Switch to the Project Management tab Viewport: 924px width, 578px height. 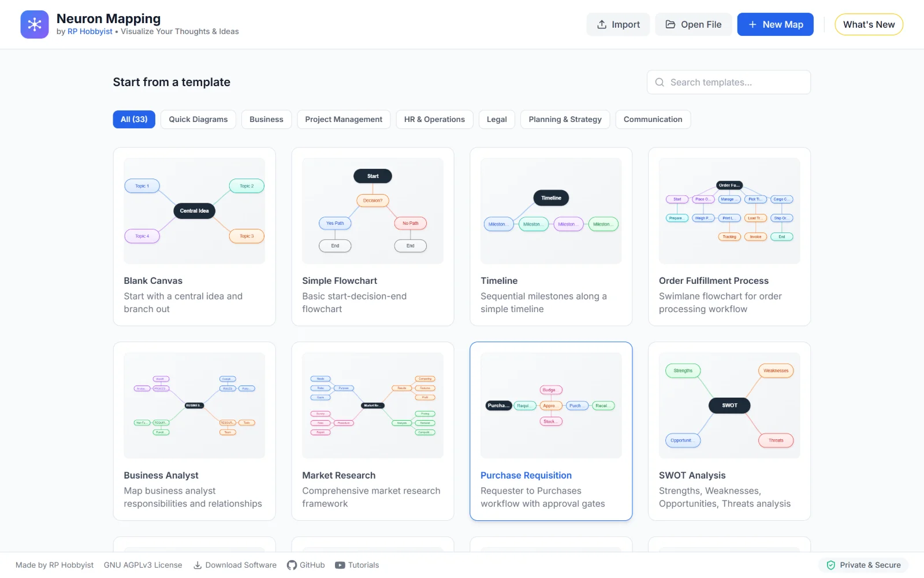344,119
